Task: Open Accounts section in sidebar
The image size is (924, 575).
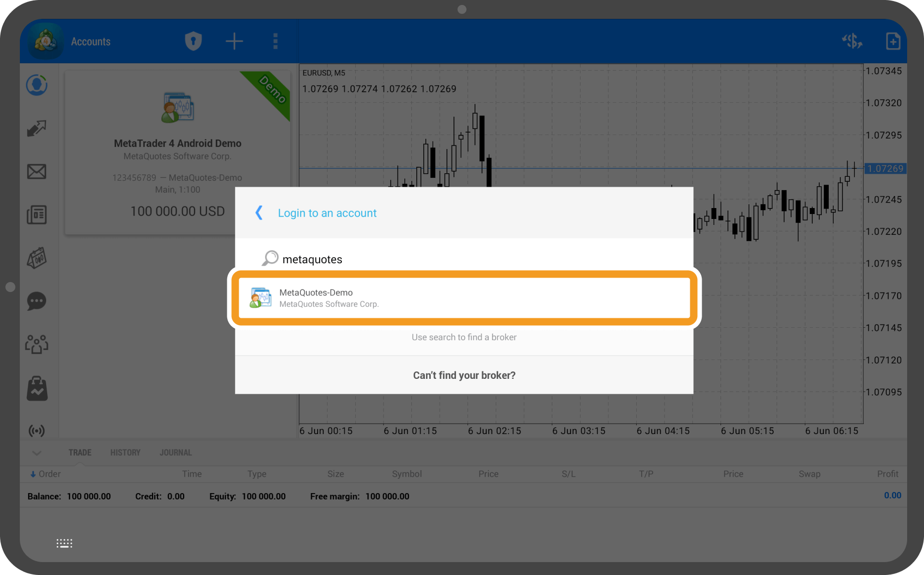Action: click(x=37, y=85)
